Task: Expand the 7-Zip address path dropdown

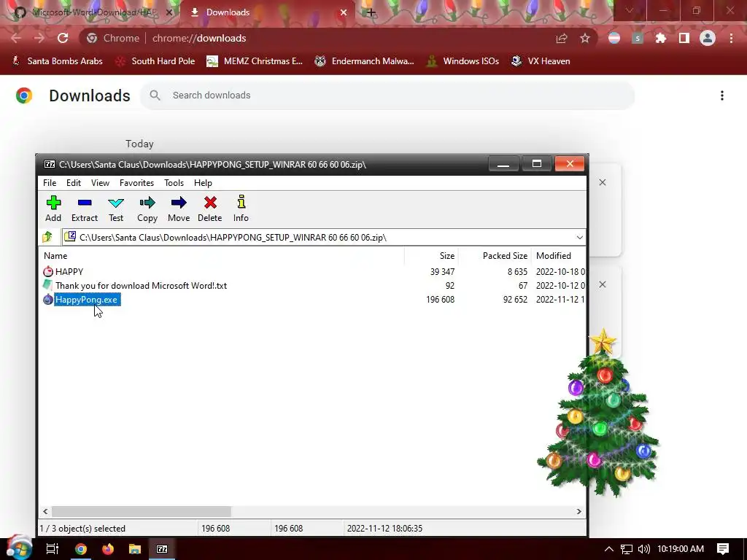Action: point(579,237)
